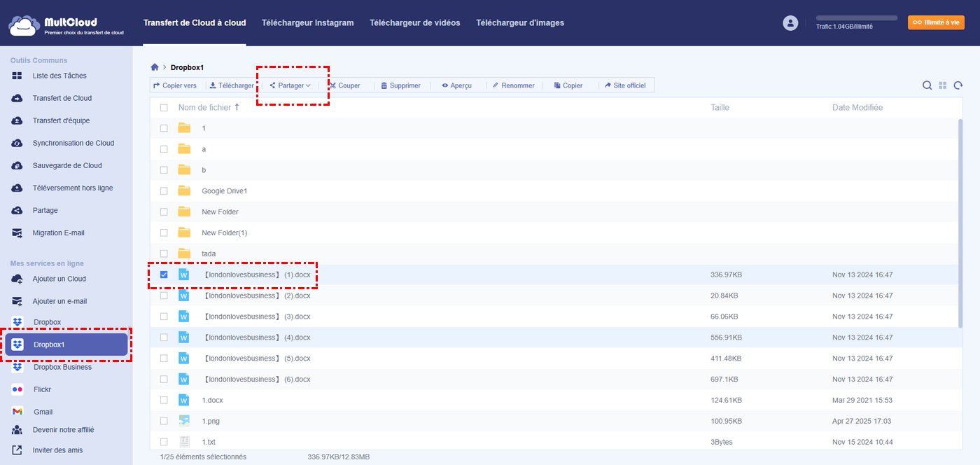Screen dimensions: 980x465
Task: Click the Supprimer toolbar button
Action: pos(400,85)
